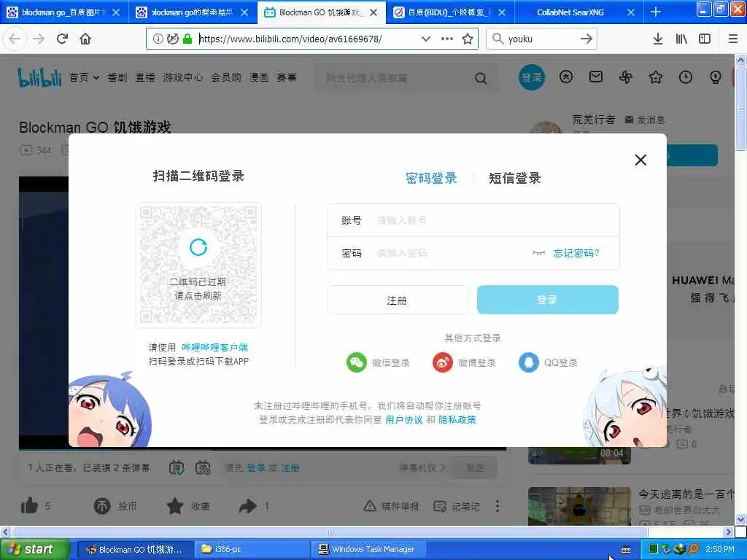The width and height of the screenshot is (747, 560).
Task: Open watch history clock icon
Action: tap(686, 77)
